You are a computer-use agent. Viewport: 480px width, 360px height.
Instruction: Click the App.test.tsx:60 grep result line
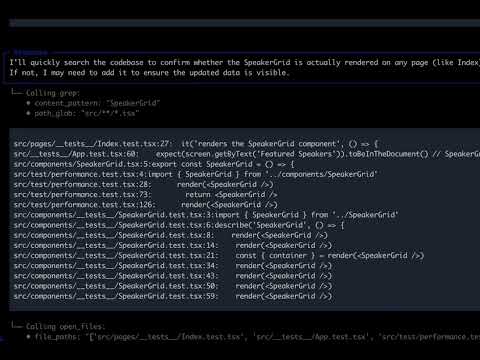point(247,154)
